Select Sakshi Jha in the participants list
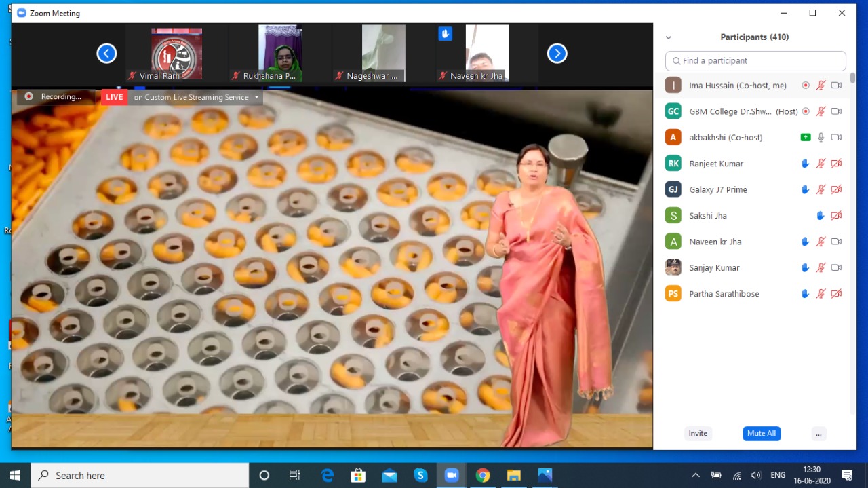868x488 pixels. [x=708, y=216]
